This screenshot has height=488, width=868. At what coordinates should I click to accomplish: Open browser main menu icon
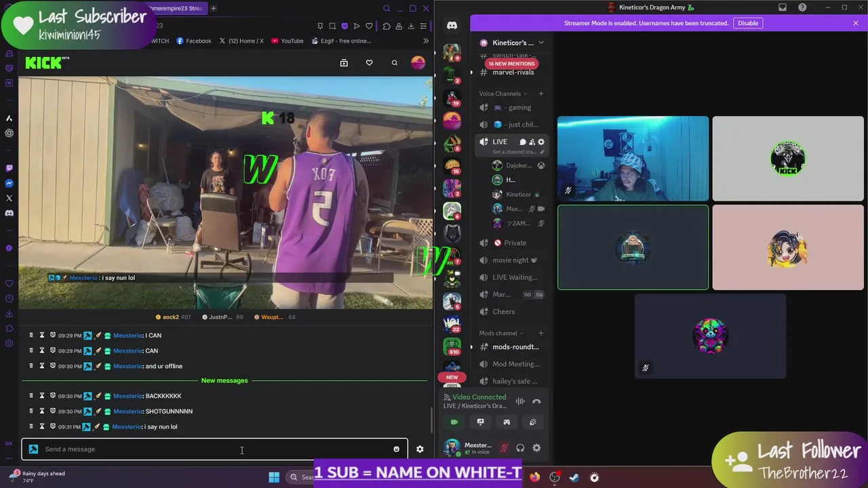pyautogui.click(x=423, y=26)
